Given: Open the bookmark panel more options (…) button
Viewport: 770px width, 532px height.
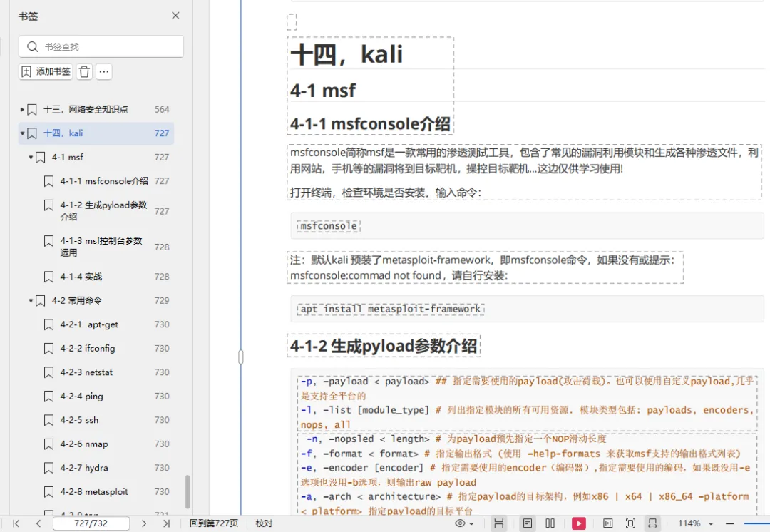Looking at the screenshot, I should [103, 72].
